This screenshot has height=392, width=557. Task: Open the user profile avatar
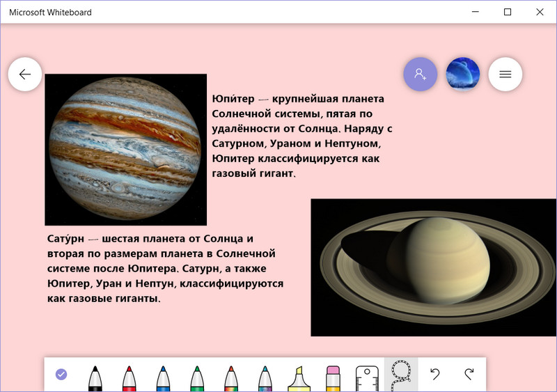[x=463, y=75]
